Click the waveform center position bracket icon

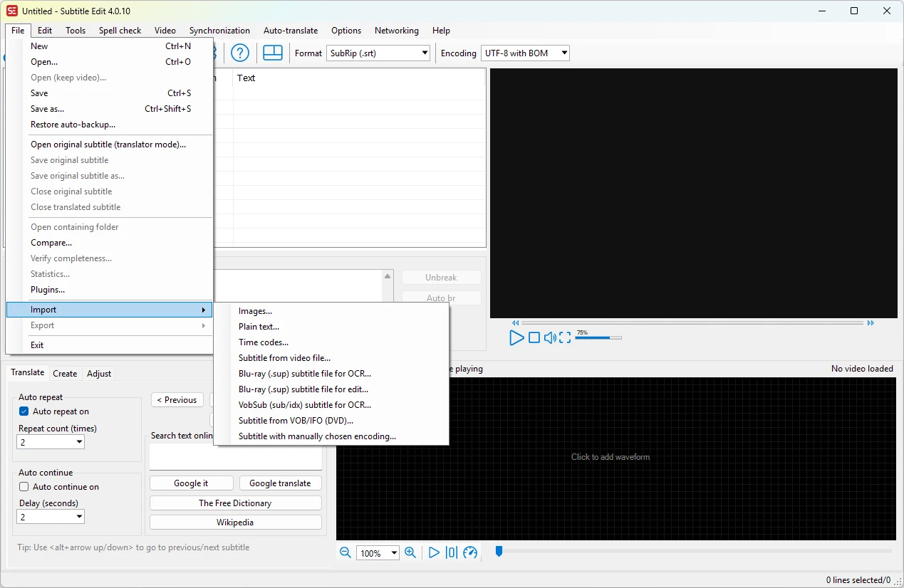[452, 552]
